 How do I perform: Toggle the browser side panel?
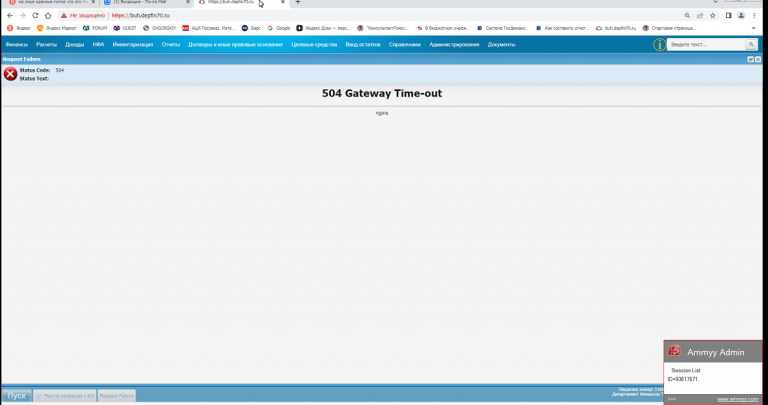[729, 16]
